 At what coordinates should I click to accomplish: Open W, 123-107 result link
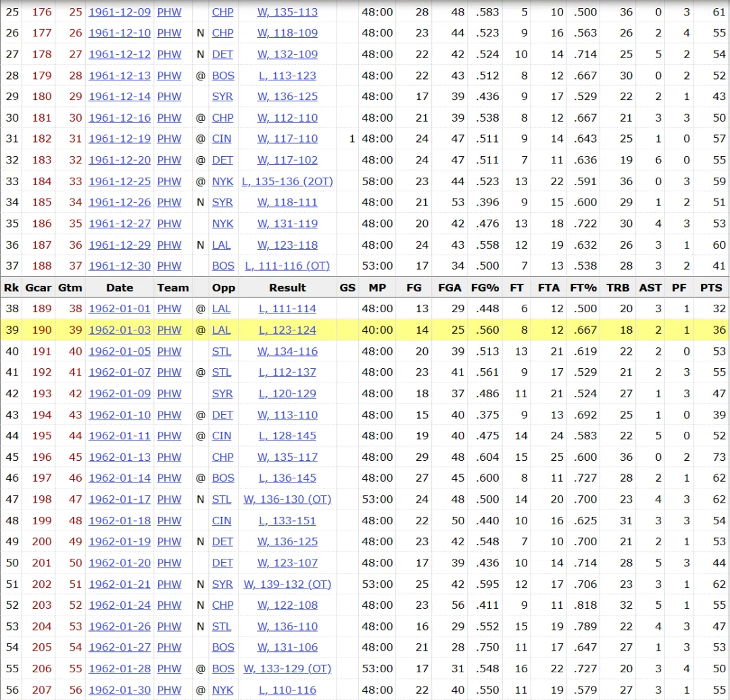(x=287, y=563)
